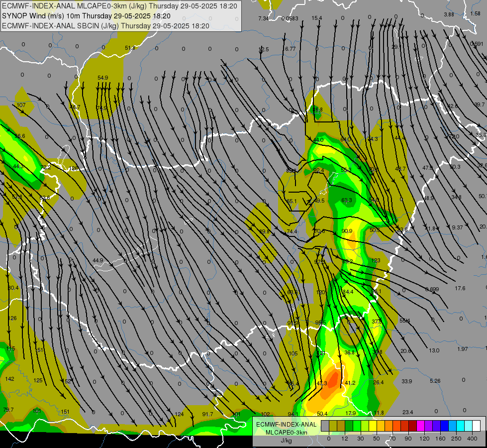Click the legend tick label 160
Image resolution: width=487 pixels, height=448 pixels.
click(440, 439)
